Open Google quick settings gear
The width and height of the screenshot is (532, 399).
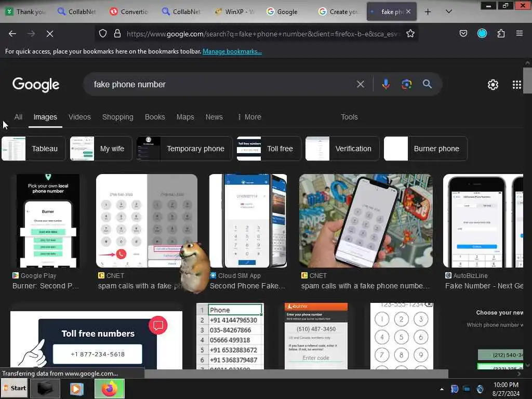click(493, 85)
